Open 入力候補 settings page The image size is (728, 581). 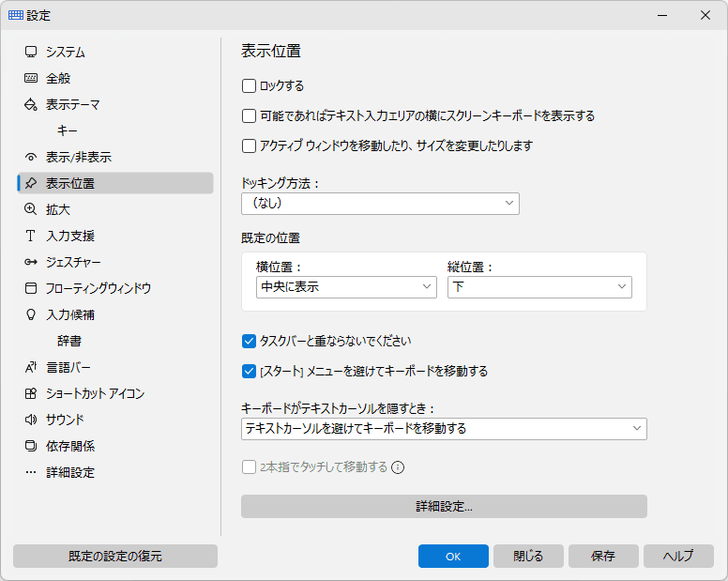click(115, 314)
